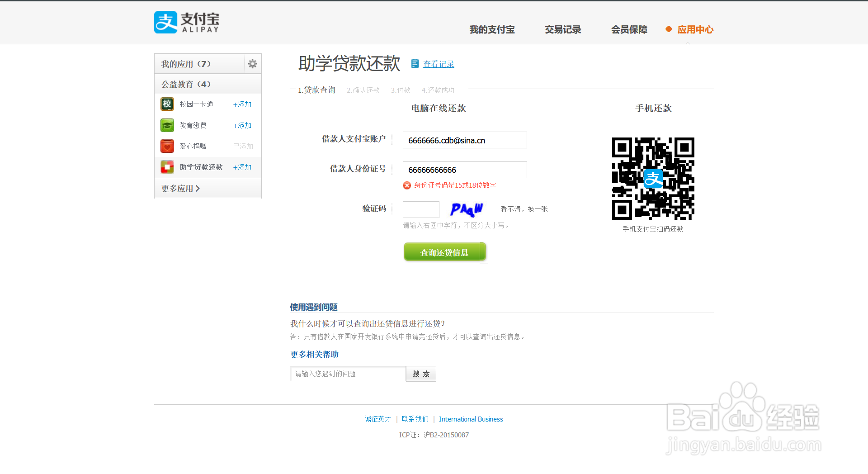
Task: Select the 助学贷款还款 app icon
Action: 167,167
